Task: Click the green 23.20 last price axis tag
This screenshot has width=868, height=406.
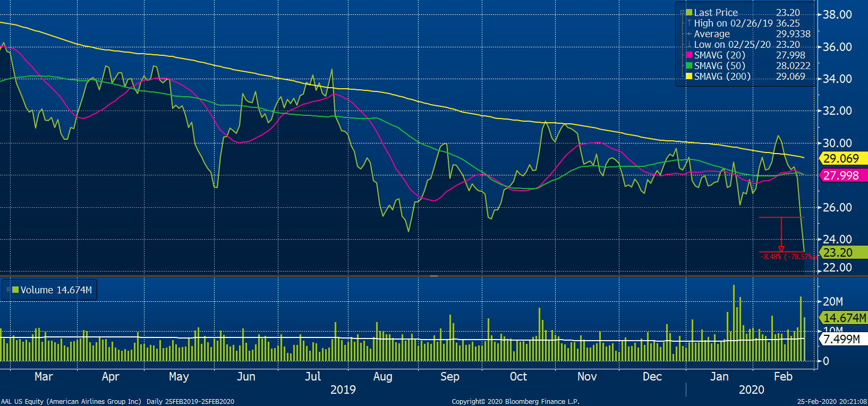Action: pyautogui.click(x=843, y=252)
